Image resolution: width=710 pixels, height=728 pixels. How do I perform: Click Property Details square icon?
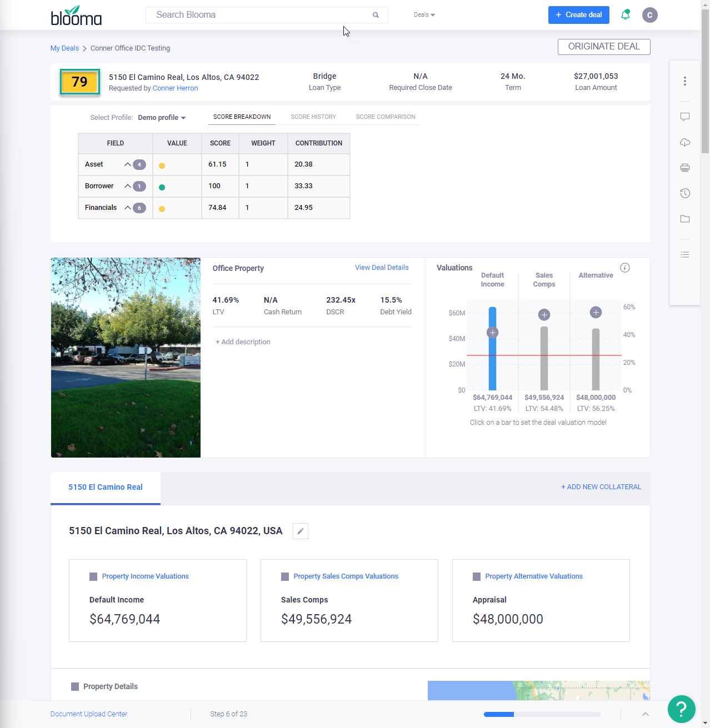(x=75, y=686)
